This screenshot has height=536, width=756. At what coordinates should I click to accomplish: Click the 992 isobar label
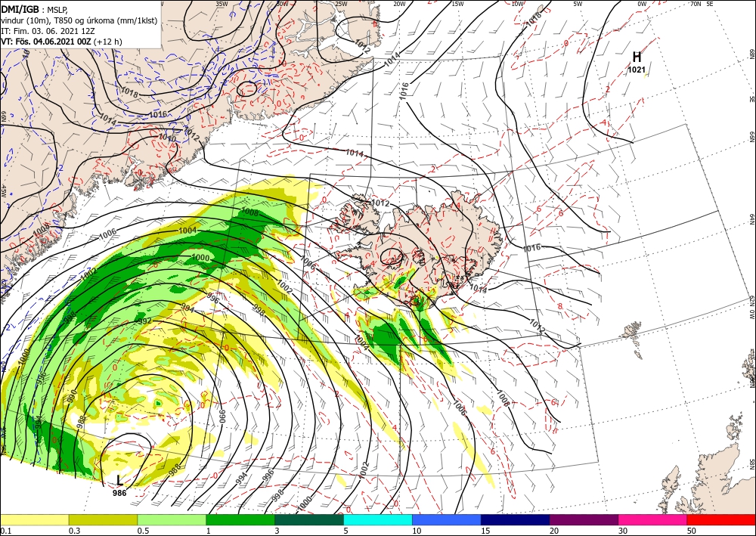point(145,321)
